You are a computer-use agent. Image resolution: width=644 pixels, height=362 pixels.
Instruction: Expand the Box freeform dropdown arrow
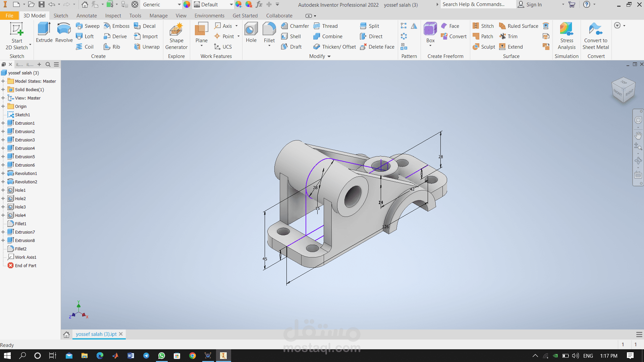pos(430,45)
